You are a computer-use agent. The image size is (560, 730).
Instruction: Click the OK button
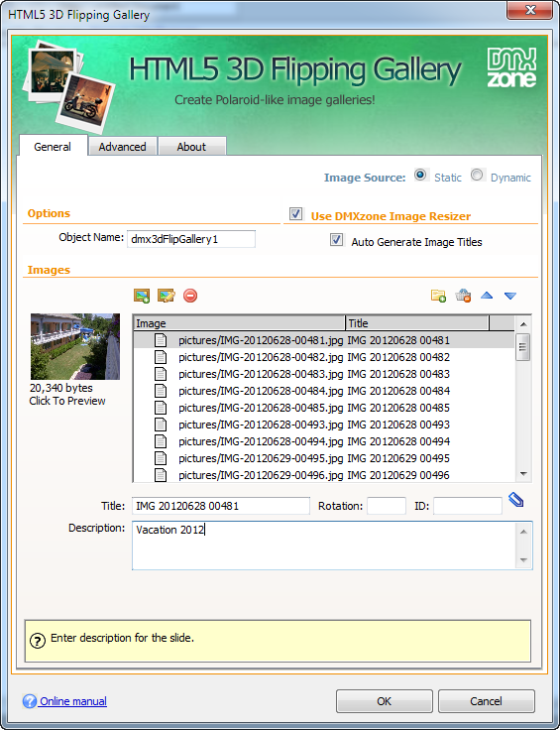point(385,701)
